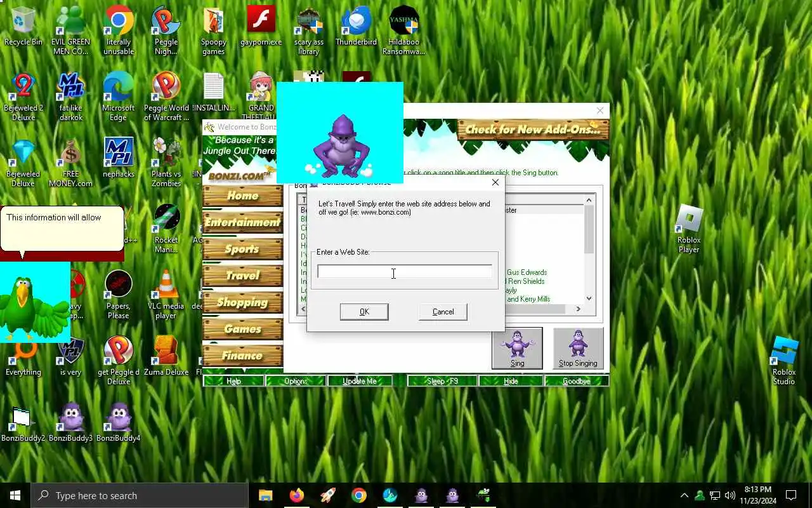This screenshot has width=812, height=508.
Task: Select the Zuma Deluxe desktop icon
Action: tap(166, 356)
